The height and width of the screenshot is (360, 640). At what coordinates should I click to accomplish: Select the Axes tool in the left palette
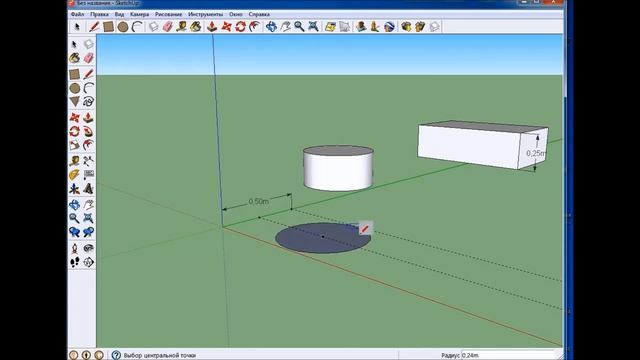coord(74,189)
